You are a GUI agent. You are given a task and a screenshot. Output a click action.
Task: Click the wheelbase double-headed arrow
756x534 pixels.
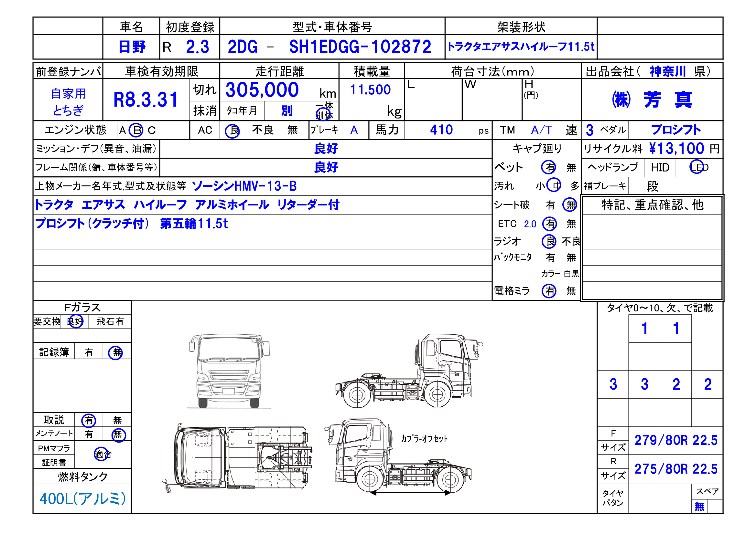(x=410, y=493)
